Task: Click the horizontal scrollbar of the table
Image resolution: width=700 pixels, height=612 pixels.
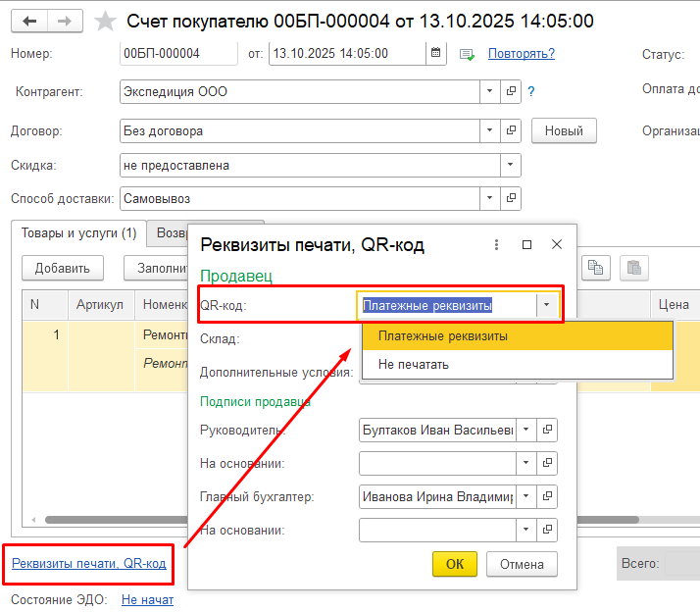Action: (x=116, y=520)
